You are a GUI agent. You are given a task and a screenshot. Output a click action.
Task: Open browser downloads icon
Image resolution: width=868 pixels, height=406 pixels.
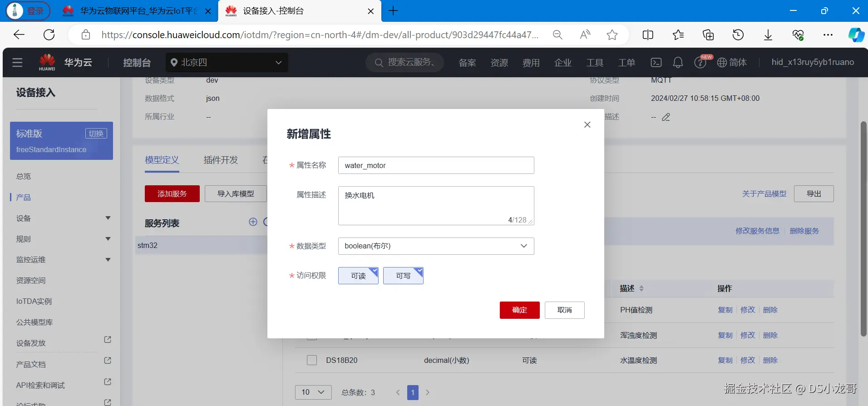[x=768, y=35]
